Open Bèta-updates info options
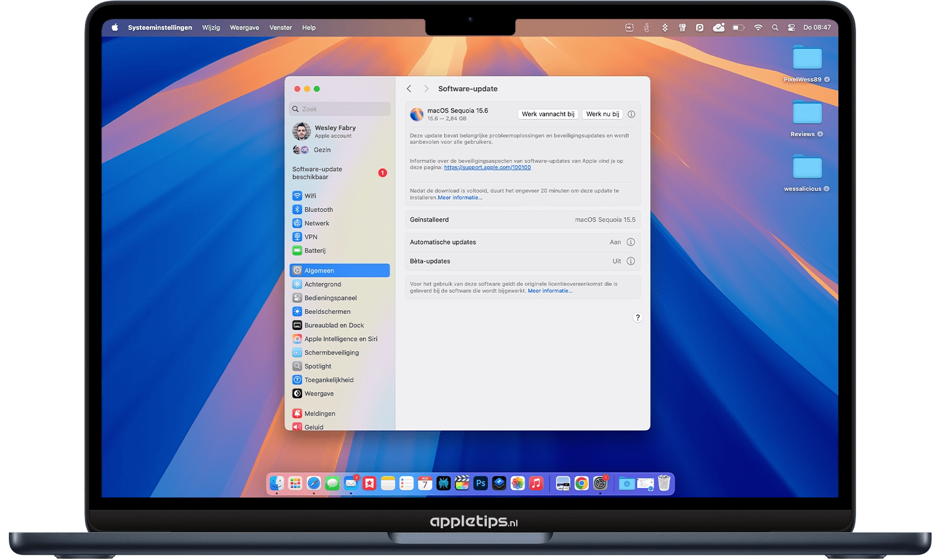Viewport: 944px width, 560px height. 631,261
